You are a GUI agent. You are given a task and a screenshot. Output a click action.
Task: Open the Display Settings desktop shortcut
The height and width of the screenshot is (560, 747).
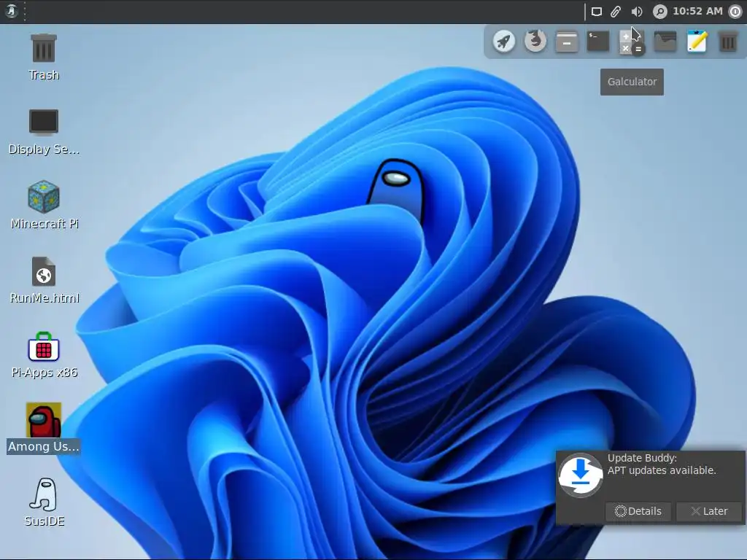coord(43,131)
